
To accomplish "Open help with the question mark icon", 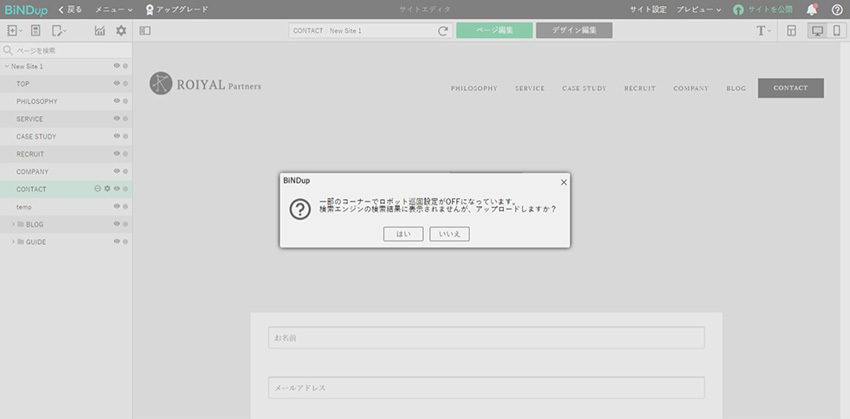I will (x=837, y=9).
